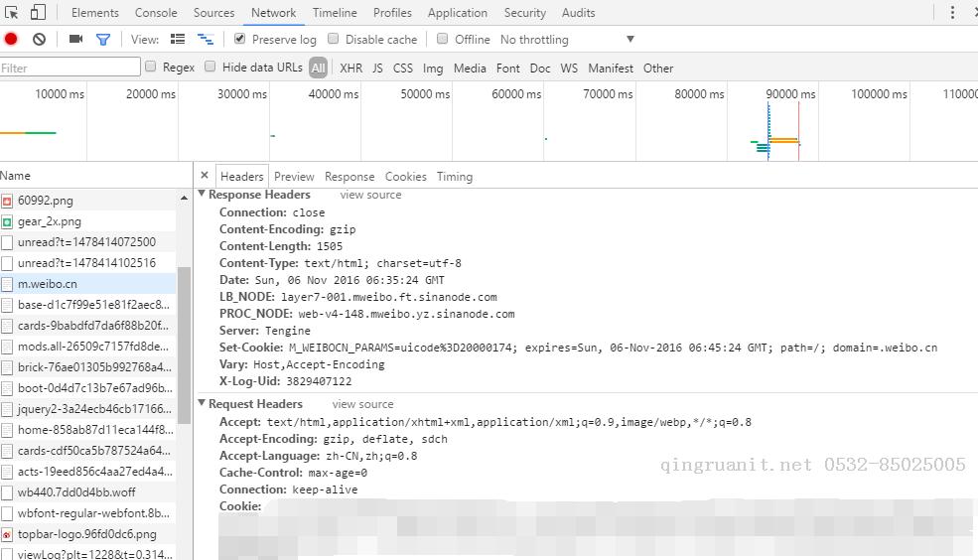Filter requests by XHR type

point(350,69)
